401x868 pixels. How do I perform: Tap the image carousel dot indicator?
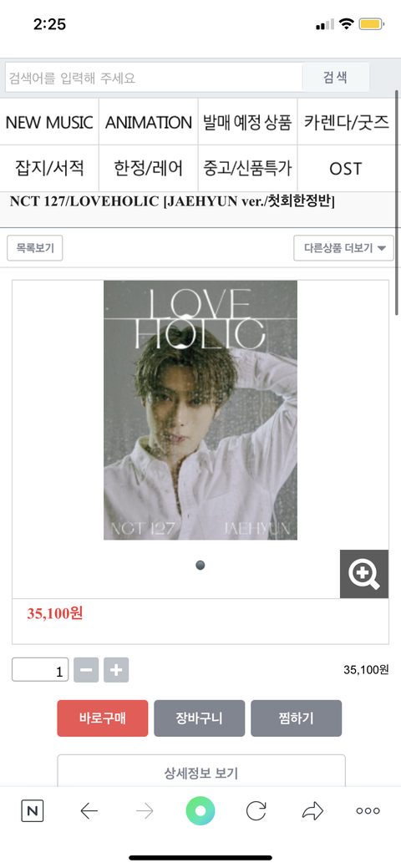point(200,566)
